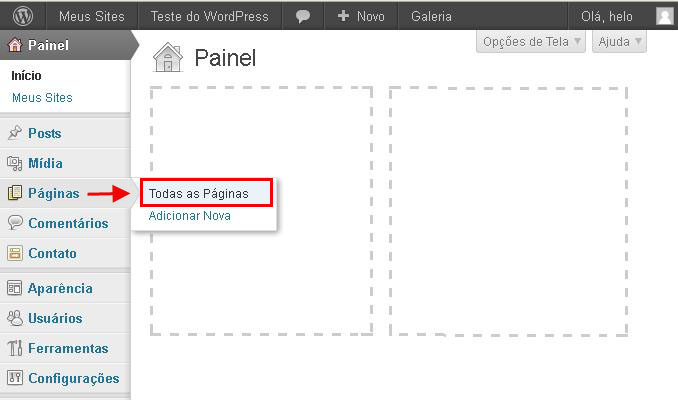Image resolution: width=678 pixels, height=400 pixels.
Task: Click the Aparência sidebar icon
Action: [15, 288]
